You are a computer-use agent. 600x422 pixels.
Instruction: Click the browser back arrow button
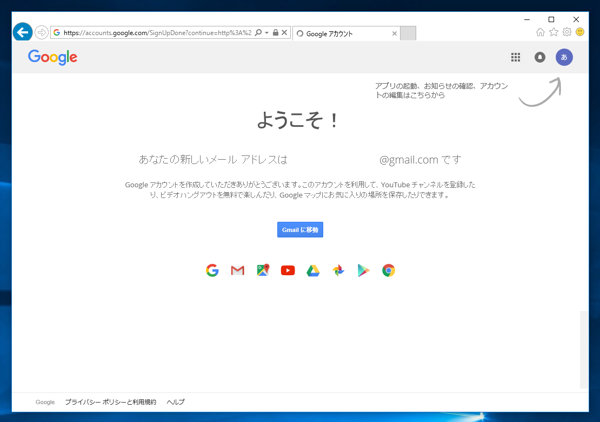tap(23, 32)
